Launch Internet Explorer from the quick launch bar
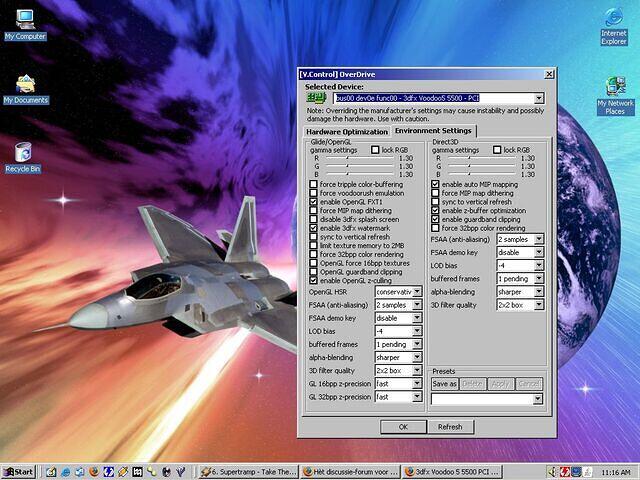Viewport: 640px width, 480px height. [x=65, y=472]
